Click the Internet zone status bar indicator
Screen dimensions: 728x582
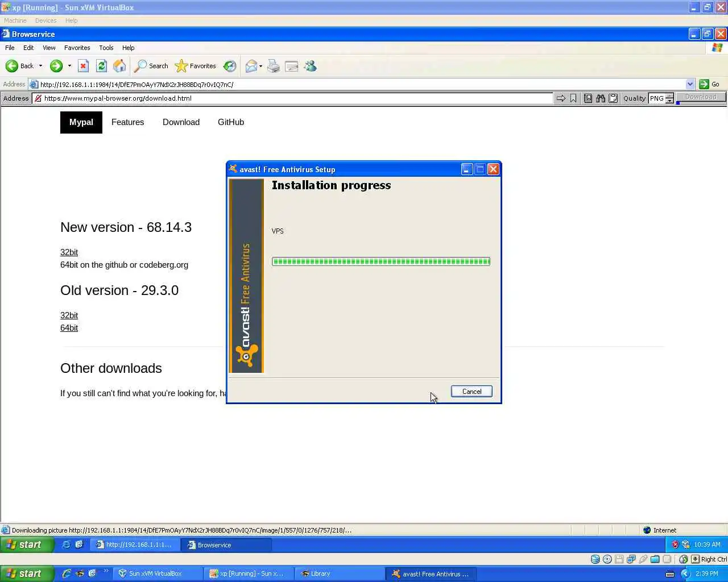coord(660,530)
